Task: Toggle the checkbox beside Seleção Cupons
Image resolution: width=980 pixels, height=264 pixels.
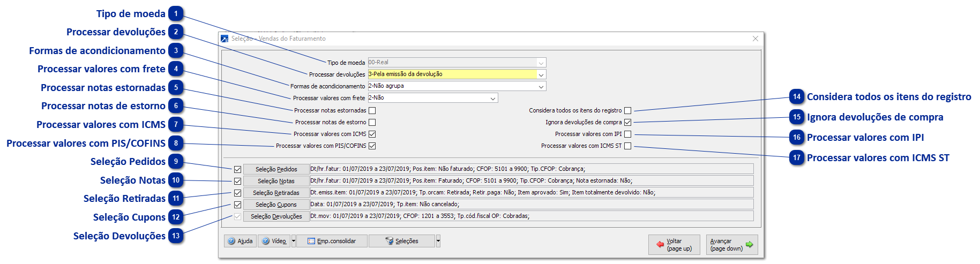Action: tap(237, 205)
